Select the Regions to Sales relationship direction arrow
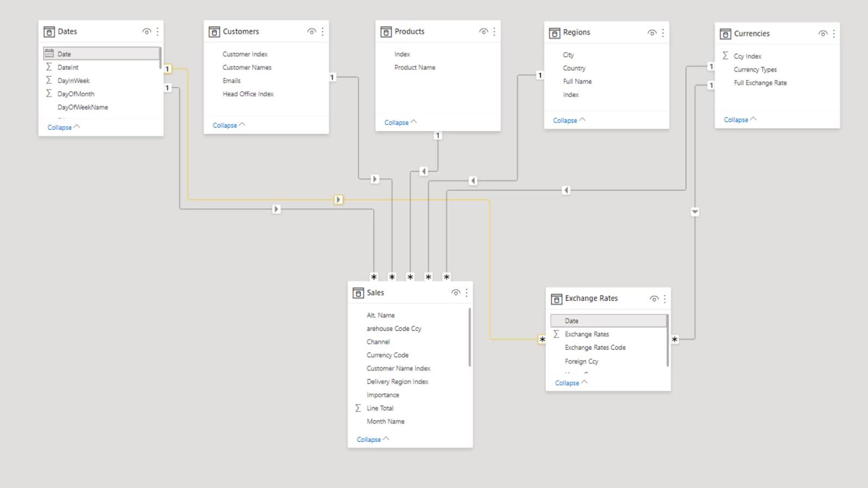This screenshot has height=488, width=868. tap(473, 181)
